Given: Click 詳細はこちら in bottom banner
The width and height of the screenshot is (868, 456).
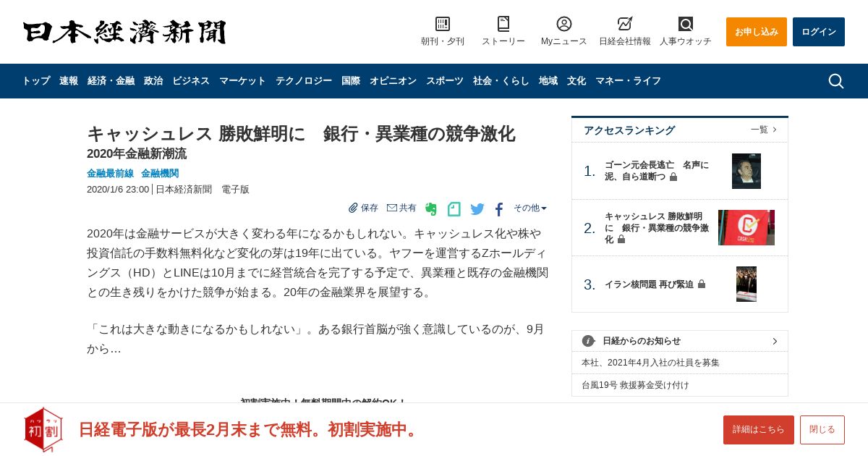Looking at the screenshot, I should pyautogui.click(x=759, y=430).
